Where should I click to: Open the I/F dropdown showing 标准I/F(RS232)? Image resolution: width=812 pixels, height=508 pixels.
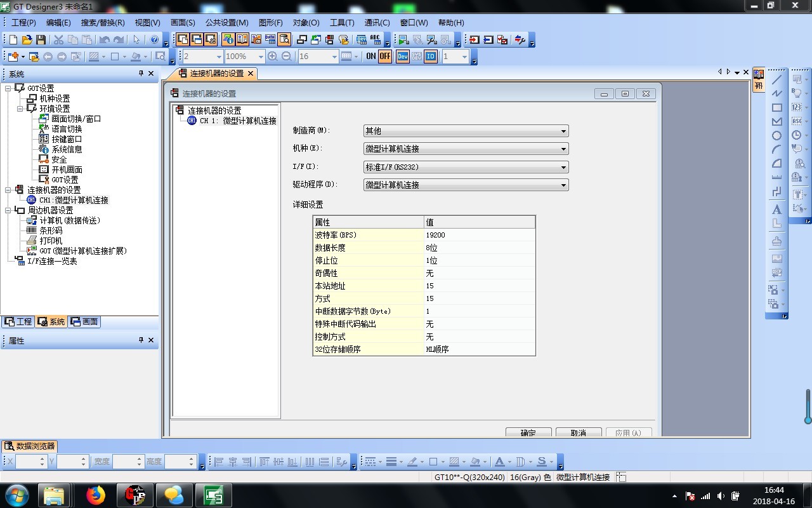click(466, 167)
